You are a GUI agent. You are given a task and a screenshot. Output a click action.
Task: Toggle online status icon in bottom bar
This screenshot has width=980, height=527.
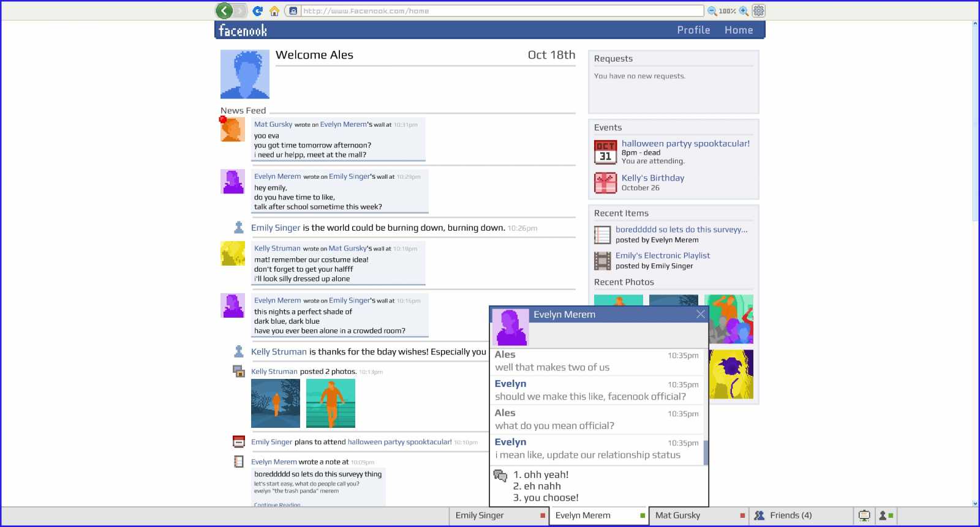click(886, 515)
